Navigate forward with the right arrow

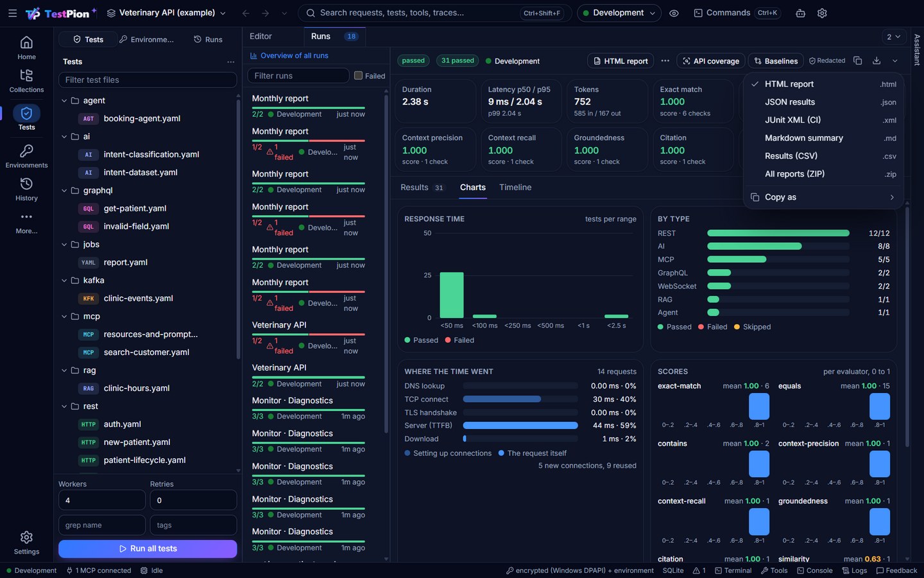[x=265, y=13]
